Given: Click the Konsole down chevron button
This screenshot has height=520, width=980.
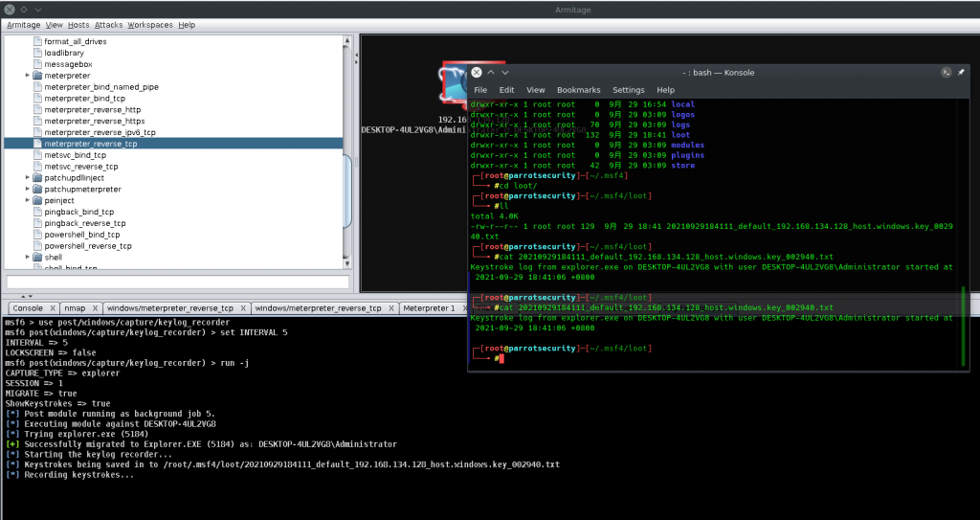Looking at the screenshot, I should (x=505, y=73).
